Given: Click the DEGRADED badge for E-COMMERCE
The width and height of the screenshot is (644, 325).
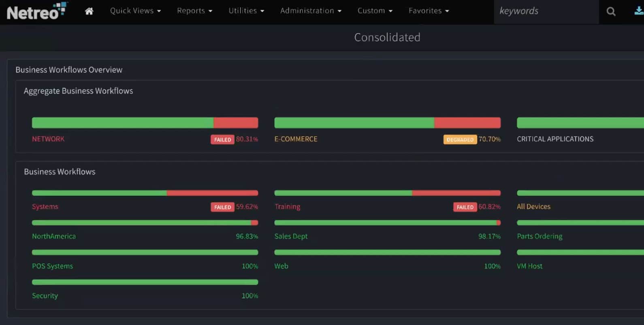Looking at the screenshot, I should tap(460, 139).
